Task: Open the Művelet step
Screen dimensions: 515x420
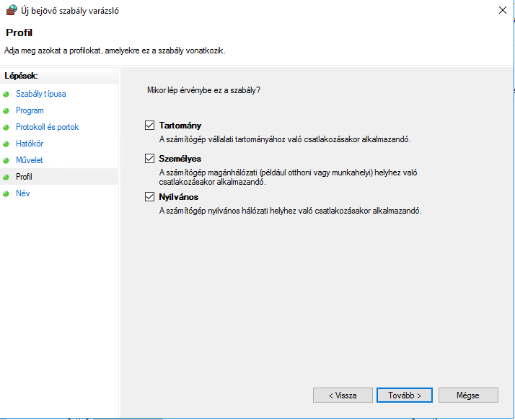Action: click(x=29, y=160)
